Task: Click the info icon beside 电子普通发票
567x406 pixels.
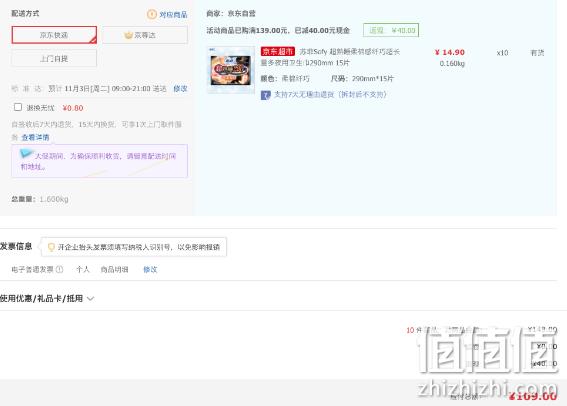Action: coord(60,269)
